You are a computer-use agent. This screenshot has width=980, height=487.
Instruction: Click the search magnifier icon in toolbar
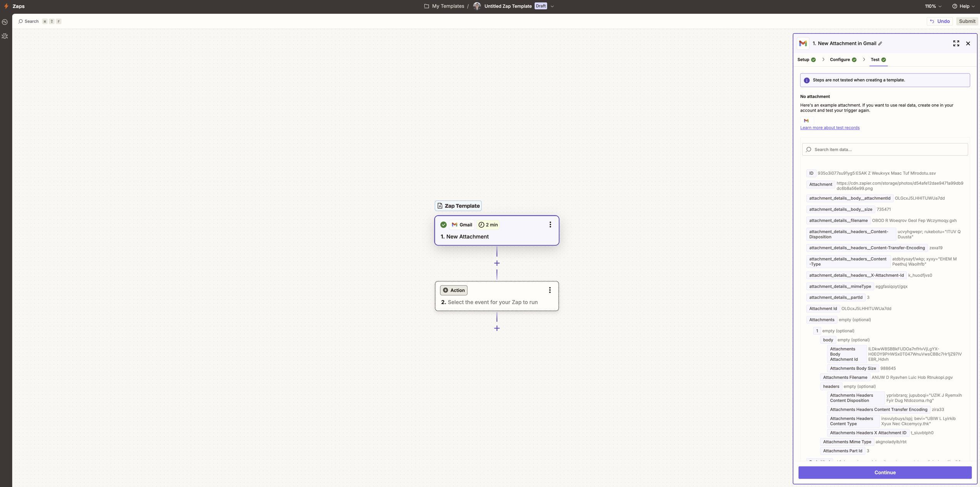[x=20, y=22]
